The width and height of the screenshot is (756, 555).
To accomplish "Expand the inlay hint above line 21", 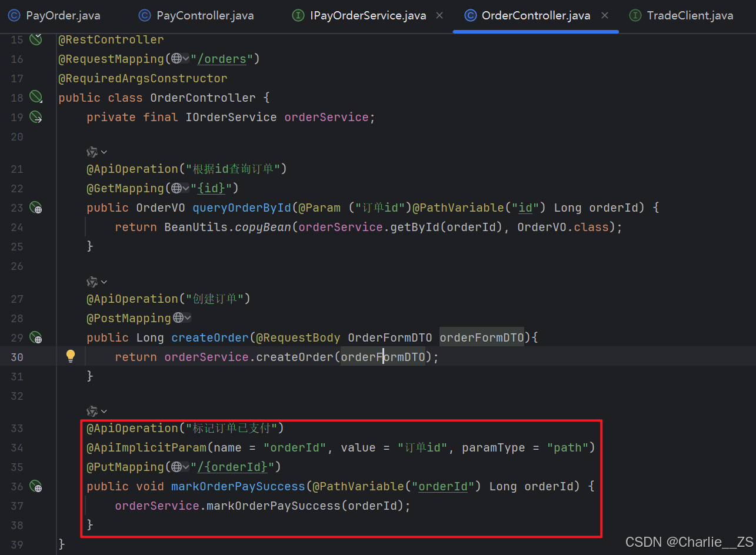I will [97, 152].
